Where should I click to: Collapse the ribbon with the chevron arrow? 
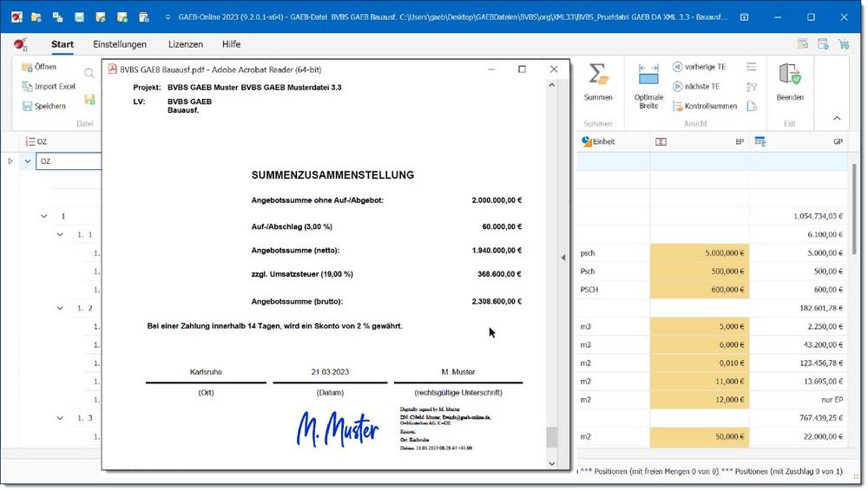[837, 118]
